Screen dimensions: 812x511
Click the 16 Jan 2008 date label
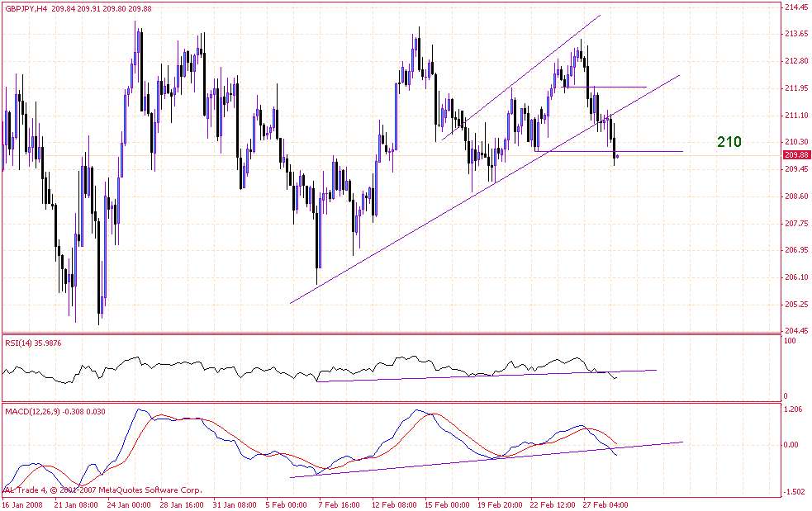pos(25,504)
